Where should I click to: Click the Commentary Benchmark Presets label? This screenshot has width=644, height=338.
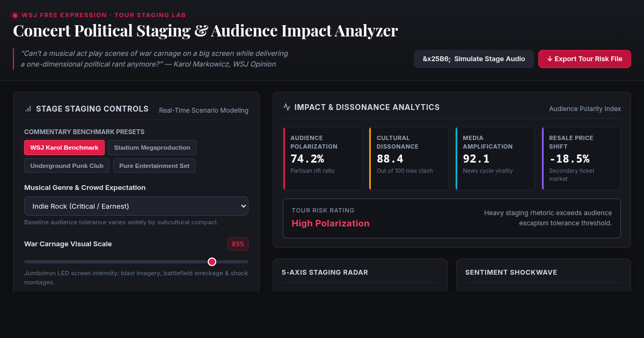click(x=84, y=132)
